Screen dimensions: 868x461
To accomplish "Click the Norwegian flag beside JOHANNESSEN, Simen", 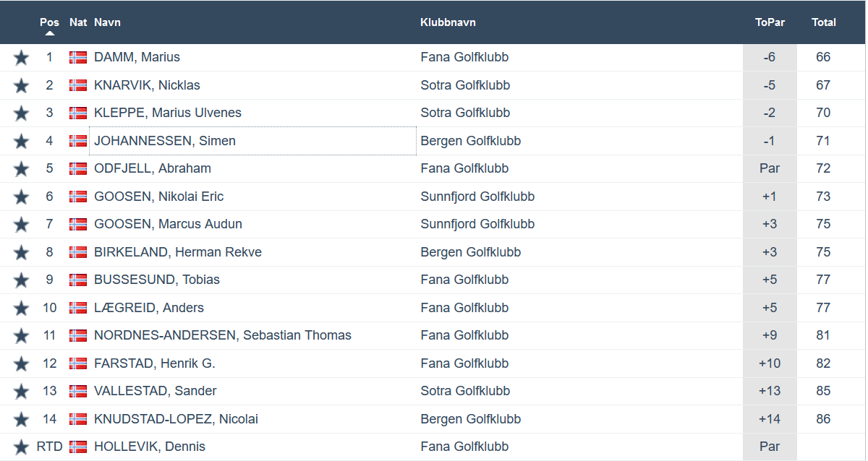I will (78, 141).
